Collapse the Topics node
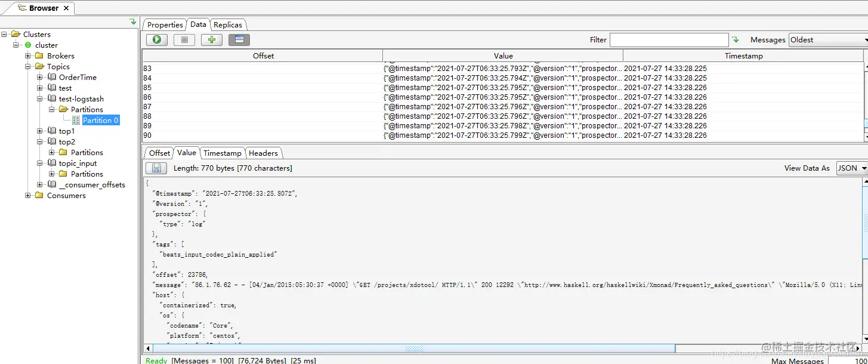Screen dimensions: 868x364 pos(28,66)
